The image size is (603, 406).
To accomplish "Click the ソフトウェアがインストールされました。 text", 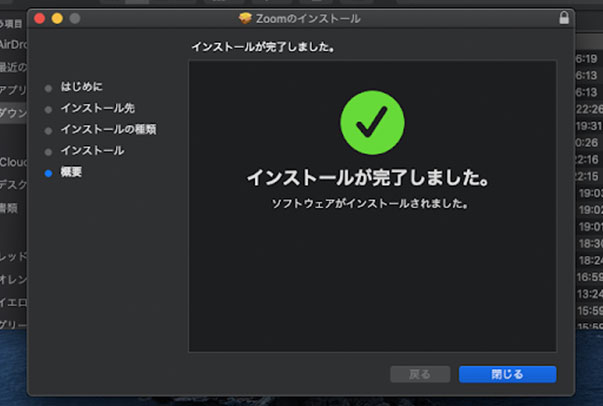I will 370,203.
